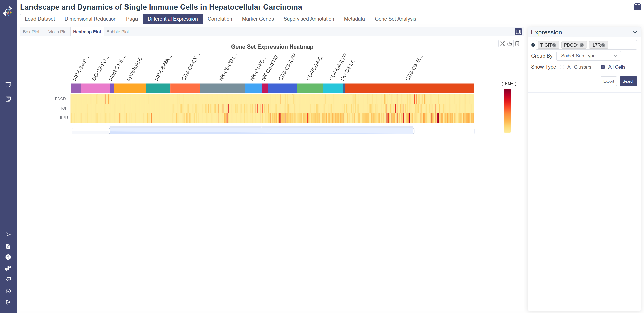Remove the TIGIT gene tag
The image size is (644, 313).
(x=554, y=45)
